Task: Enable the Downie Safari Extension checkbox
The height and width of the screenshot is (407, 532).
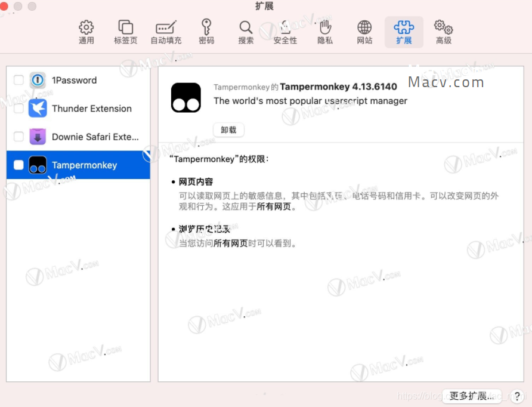Action: 18,137
